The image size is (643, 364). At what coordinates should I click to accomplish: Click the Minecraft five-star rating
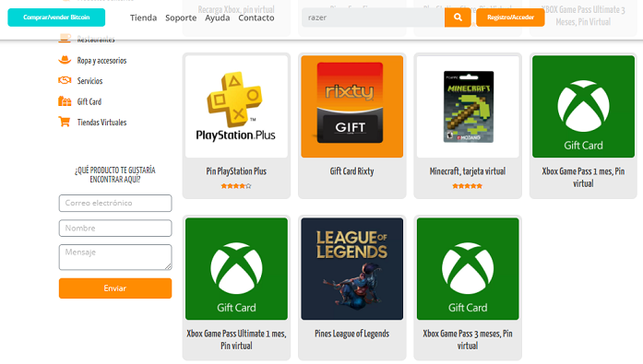tap(468, 186)
